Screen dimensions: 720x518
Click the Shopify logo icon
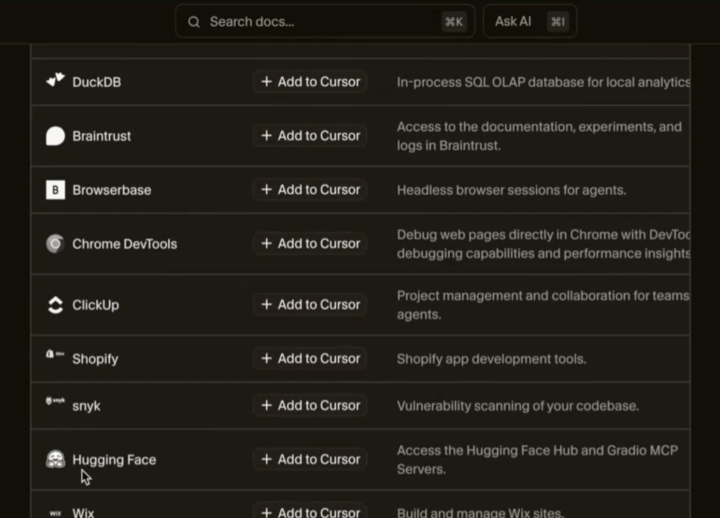[x=55, y=357]
